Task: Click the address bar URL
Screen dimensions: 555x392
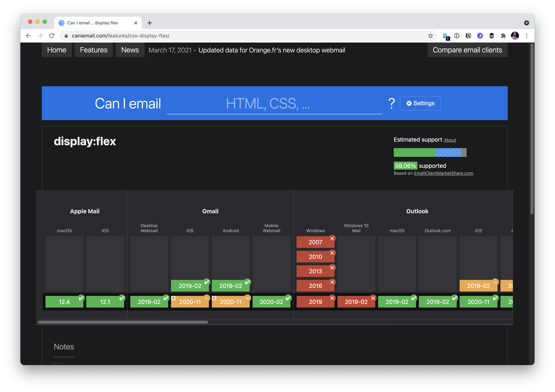Action: click(120, 36)
